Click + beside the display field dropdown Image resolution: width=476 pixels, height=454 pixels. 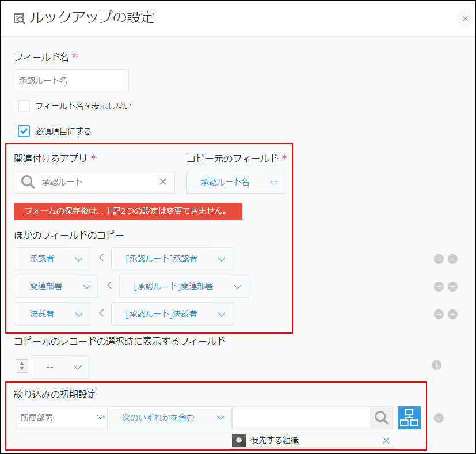(x=437, y=364)
